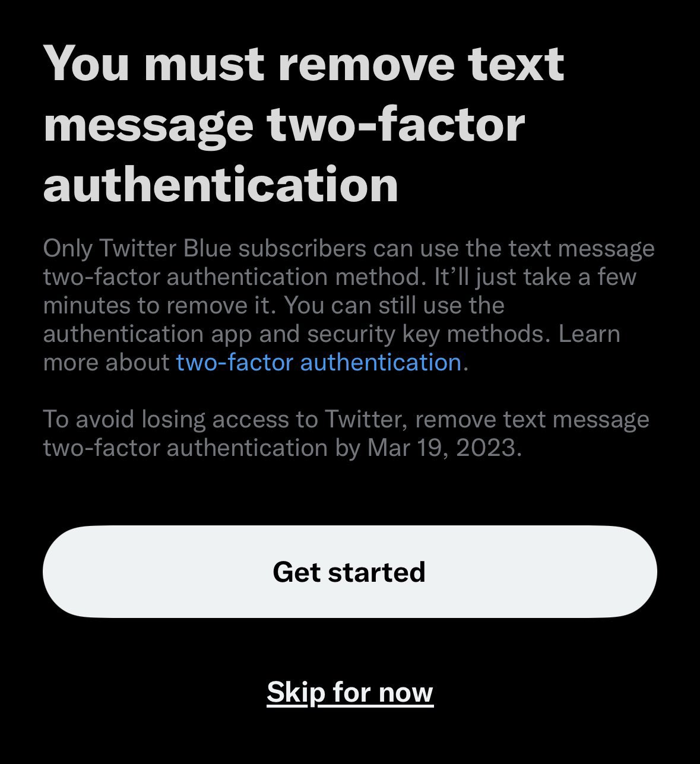The height and width of the screenshot is (764, 700).
Task: Tap the Get started button
Action: [x=350, y=572]
